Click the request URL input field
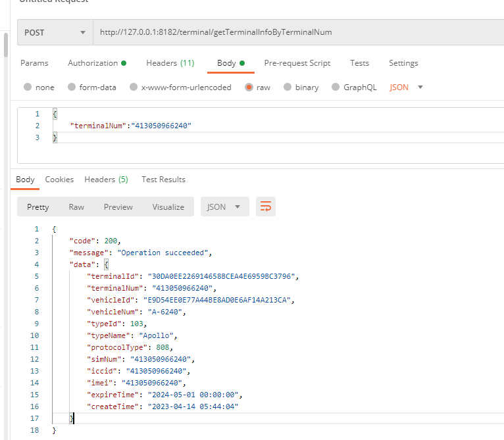504x440 pixels. [x=296, y=32]
